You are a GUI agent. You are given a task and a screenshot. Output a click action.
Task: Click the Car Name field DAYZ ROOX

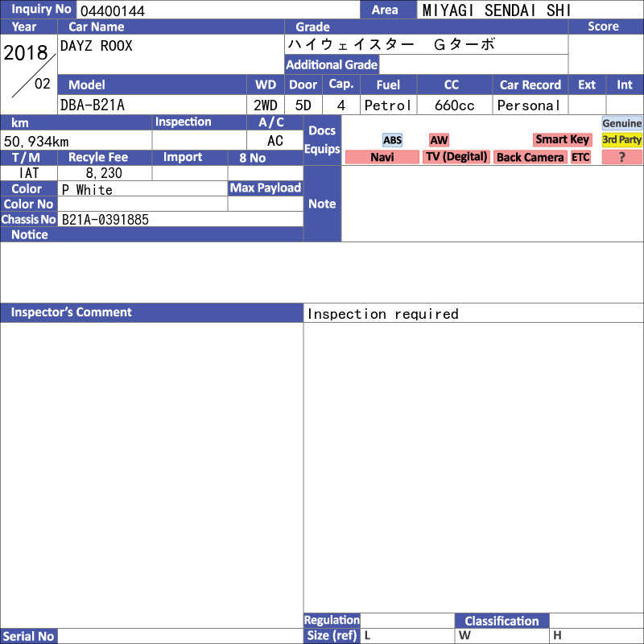pos(97,46)
